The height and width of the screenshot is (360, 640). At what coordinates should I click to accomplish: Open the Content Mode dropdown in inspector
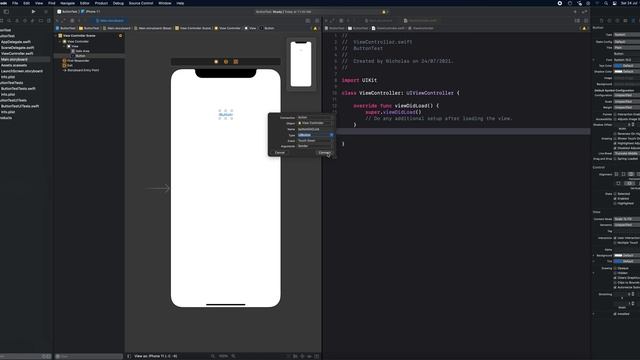(x=627, y=219)
